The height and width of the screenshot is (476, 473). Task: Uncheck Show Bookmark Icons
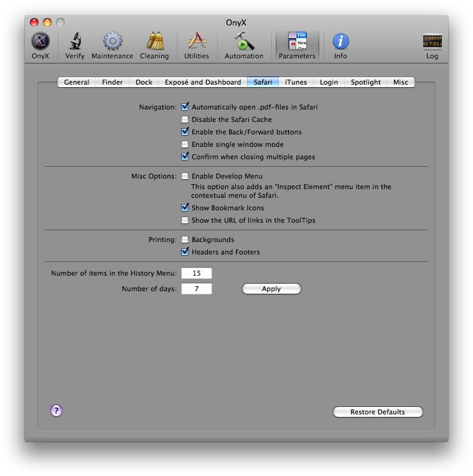185,208
